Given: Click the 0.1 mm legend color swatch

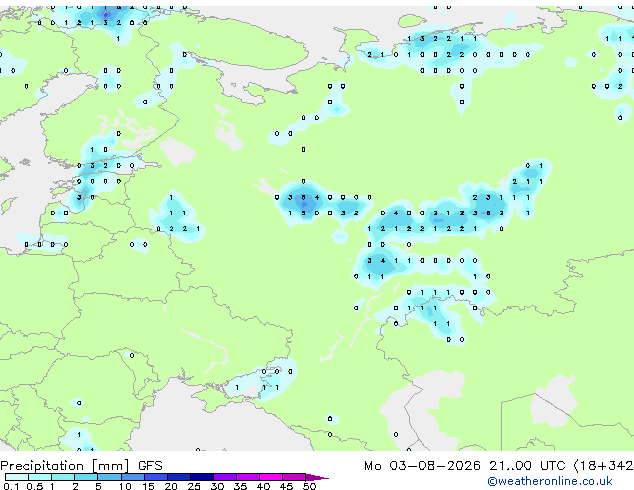Looking at the screenshot, I should pos(17,477).
